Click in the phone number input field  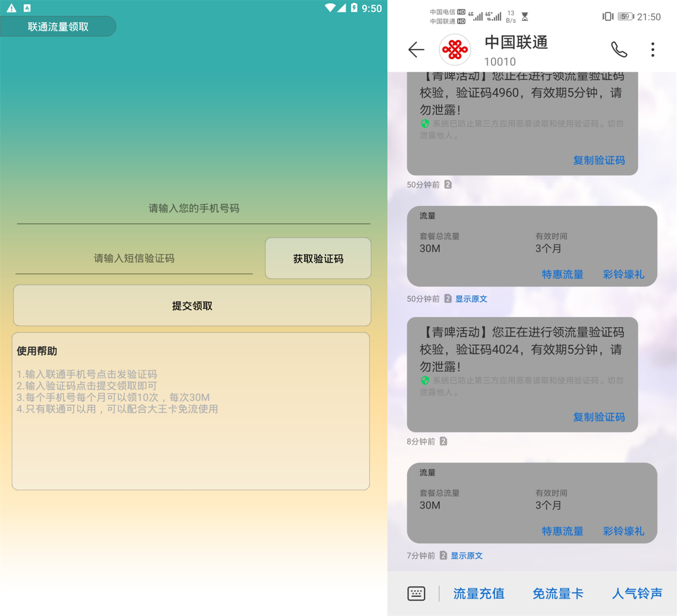[x=193, y=209]
